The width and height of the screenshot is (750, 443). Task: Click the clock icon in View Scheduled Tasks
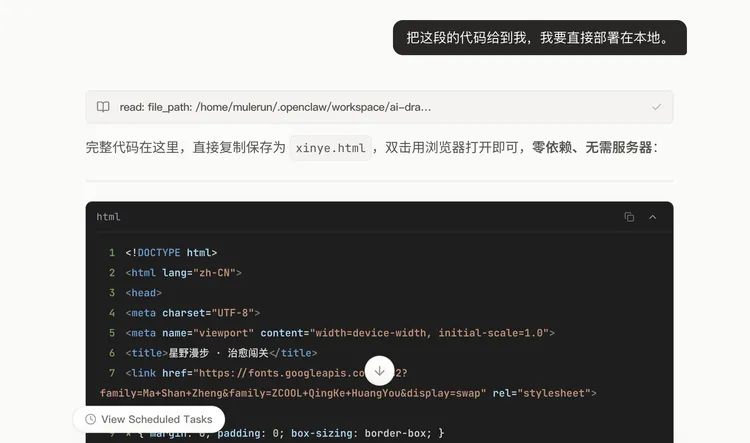point(91,419)
